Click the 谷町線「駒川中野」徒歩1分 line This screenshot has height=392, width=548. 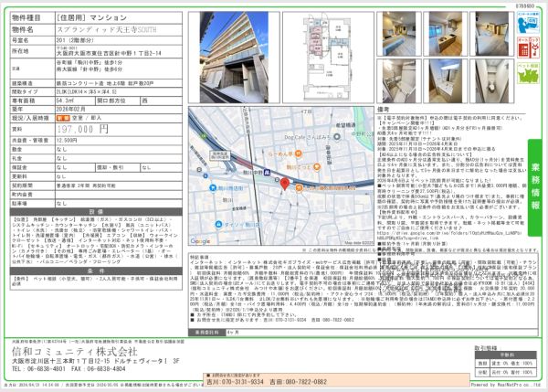90,63
